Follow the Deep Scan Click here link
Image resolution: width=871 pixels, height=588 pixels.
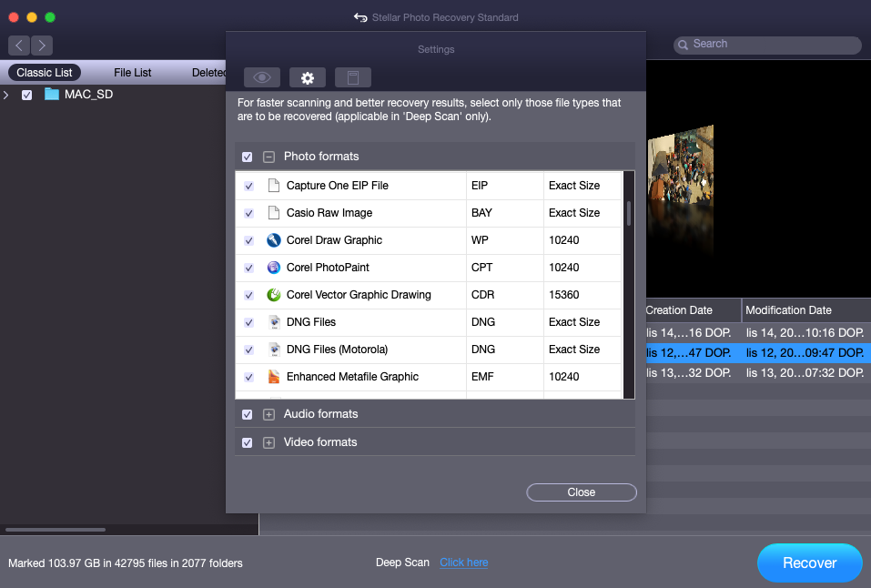point(463,563)
